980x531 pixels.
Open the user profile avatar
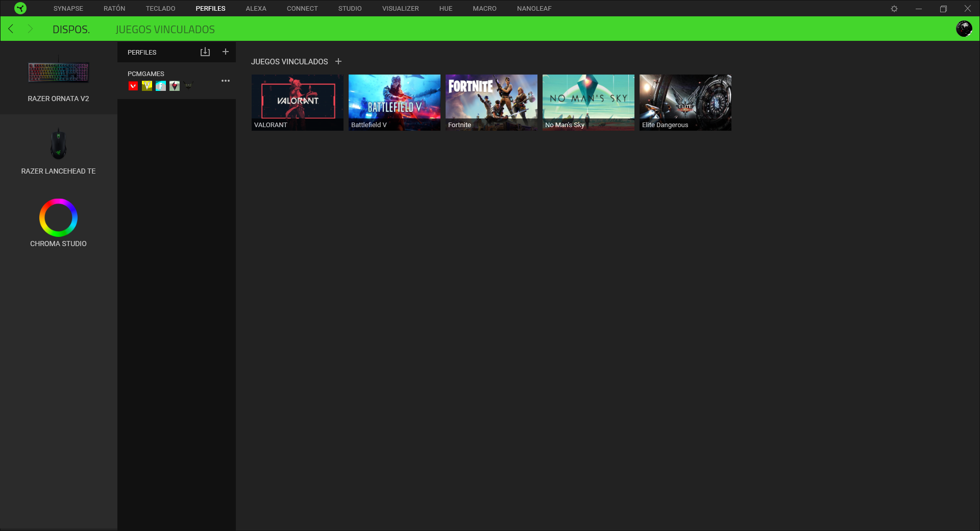(x=964, y=29)
